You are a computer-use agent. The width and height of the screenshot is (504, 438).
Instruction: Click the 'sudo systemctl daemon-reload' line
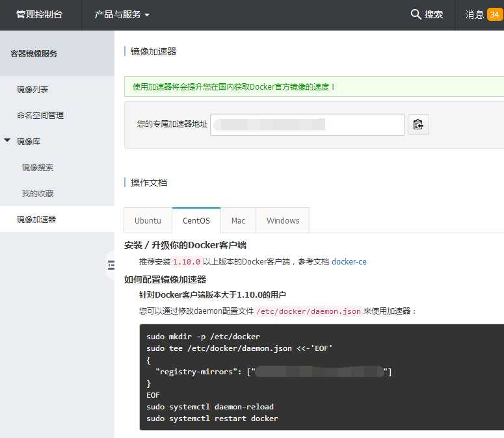(210, 407)
